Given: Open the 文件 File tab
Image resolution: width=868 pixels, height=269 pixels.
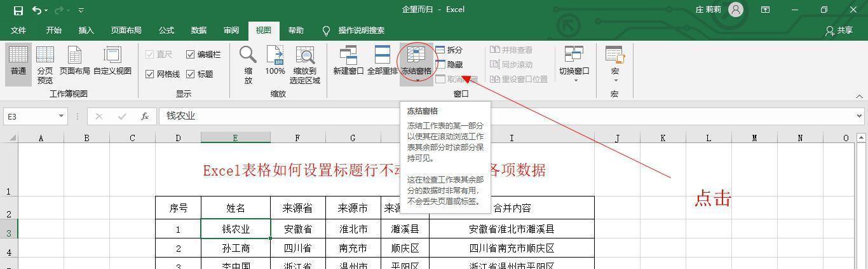Looking at the screenshot, I should pyautogui.click(x=18, y=31).
